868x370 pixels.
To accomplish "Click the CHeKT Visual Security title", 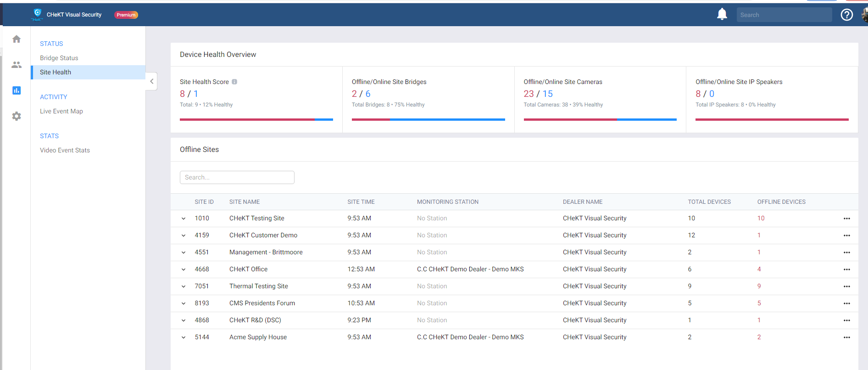I will pyautogui.click(x=74, y=15).
